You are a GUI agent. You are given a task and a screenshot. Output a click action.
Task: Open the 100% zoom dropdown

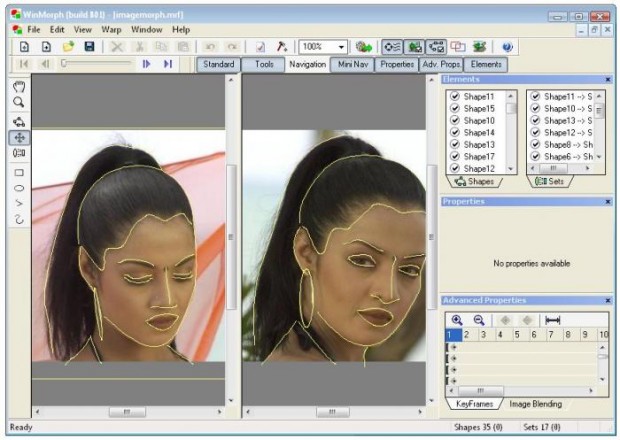(x=341, y=47)
